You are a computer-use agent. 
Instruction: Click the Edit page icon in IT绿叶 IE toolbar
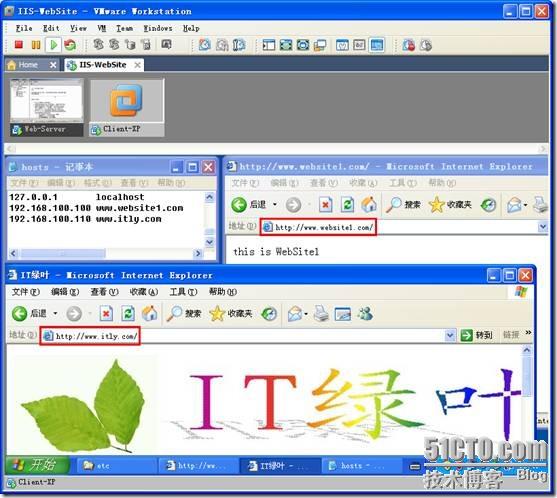[342, 314]
